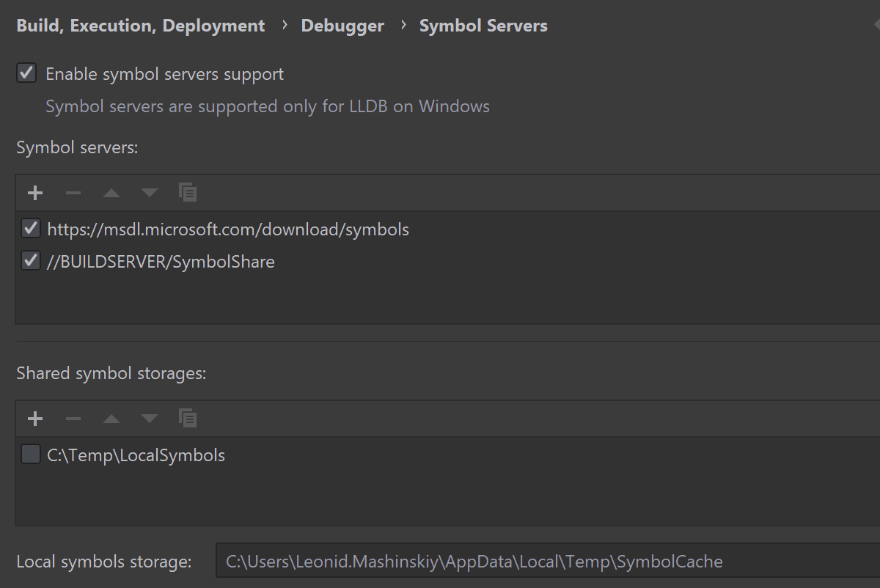Copy the selected symbol server entry
The height and width of the screenshot is (588, 880).
pyautogui.click(x=188, y=193)
